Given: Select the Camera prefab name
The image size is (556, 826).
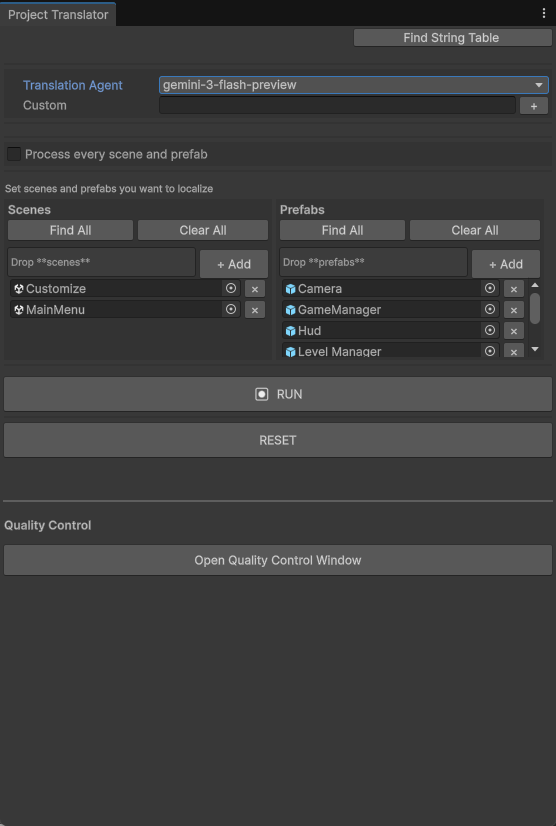Looking at the screenshot, I should 320,289.
